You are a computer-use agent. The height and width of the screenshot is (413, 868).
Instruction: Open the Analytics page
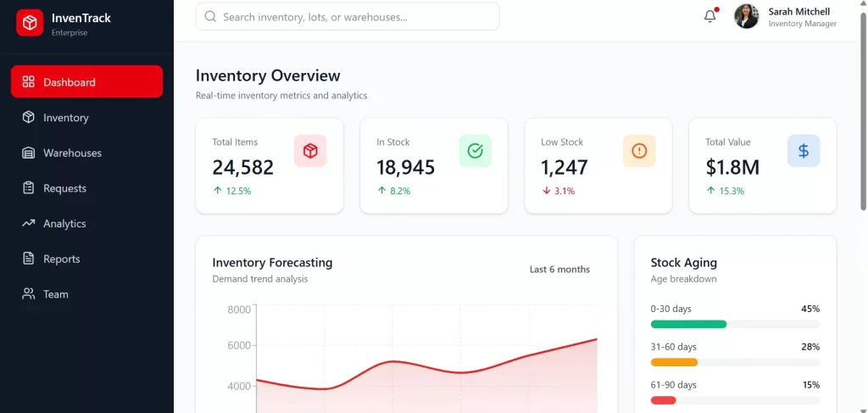87,224
